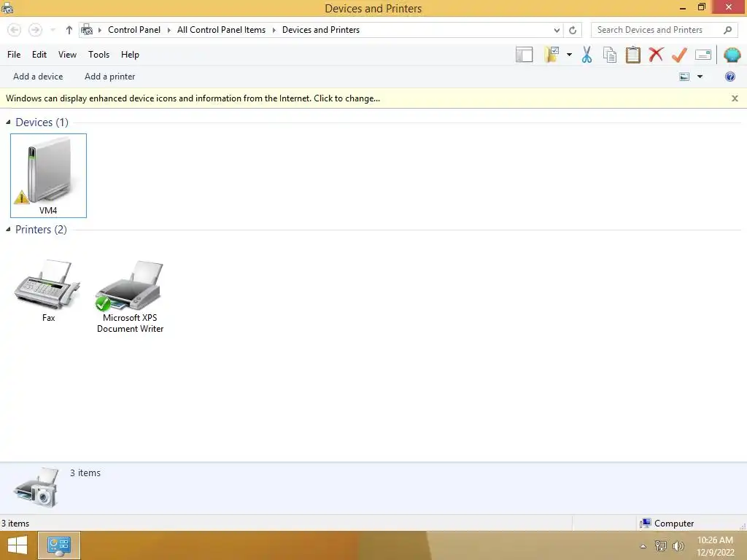This screenshot has height=560, width=747.
Task: Expand arrow after Control Panel breadcrumb
Action: pyautogui.click(x=169, y=30)
